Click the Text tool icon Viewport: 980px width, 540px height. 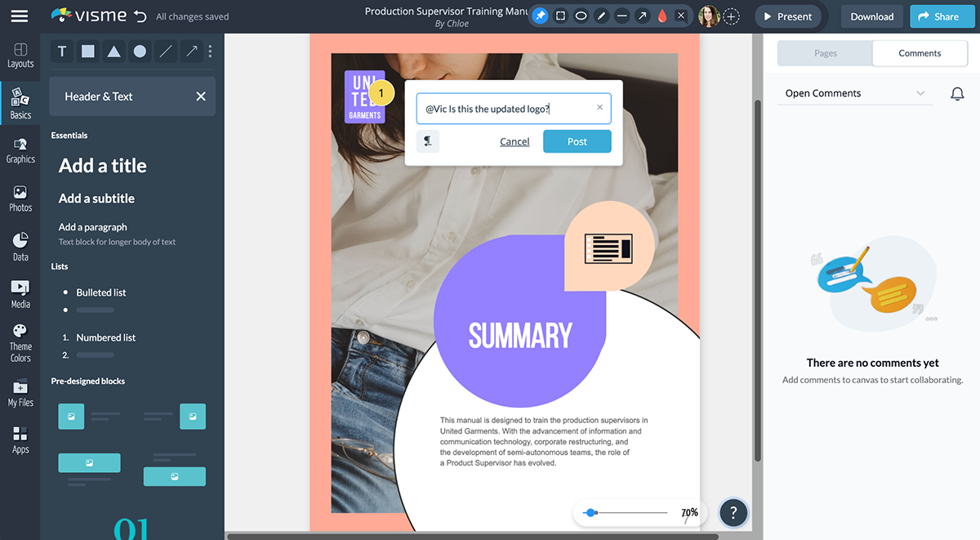point(62,51)
